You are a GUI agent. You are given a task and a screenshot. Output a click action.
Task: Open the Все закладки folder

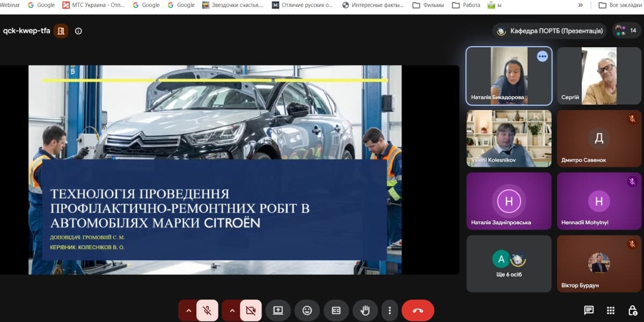[619, 5]
